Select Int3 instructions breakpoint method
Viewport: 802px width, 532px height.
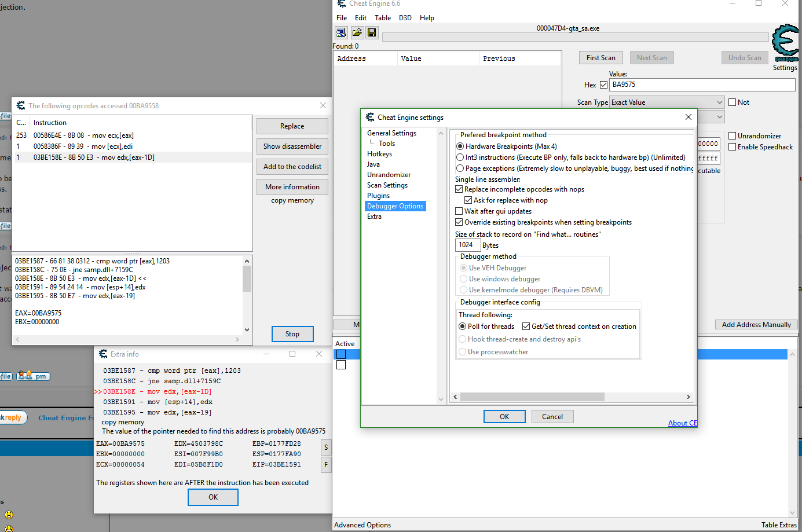click(x=460, y=157)
